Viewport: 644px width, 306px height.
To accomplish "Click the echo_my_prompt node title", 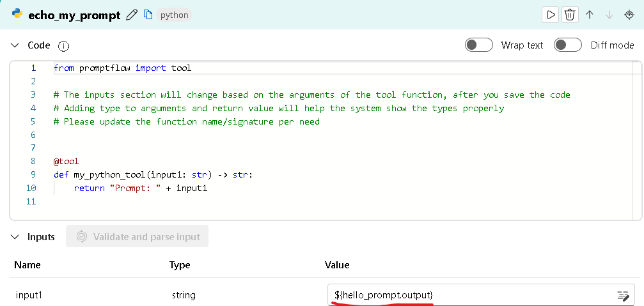I will point(74,15).
